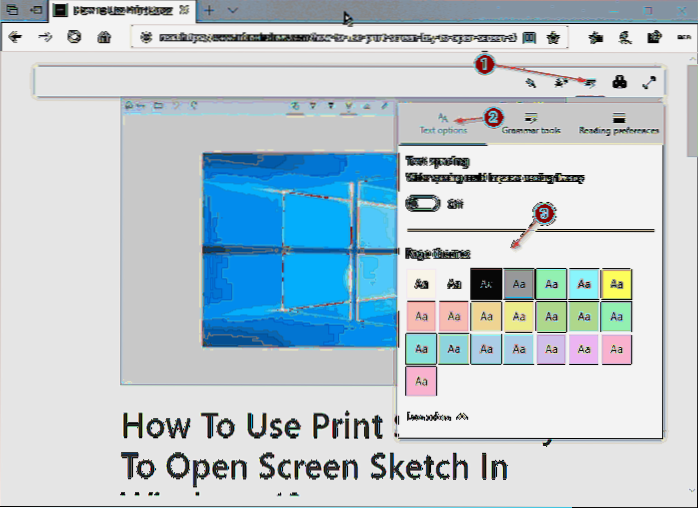Close the current browser tab

[184, 10]
